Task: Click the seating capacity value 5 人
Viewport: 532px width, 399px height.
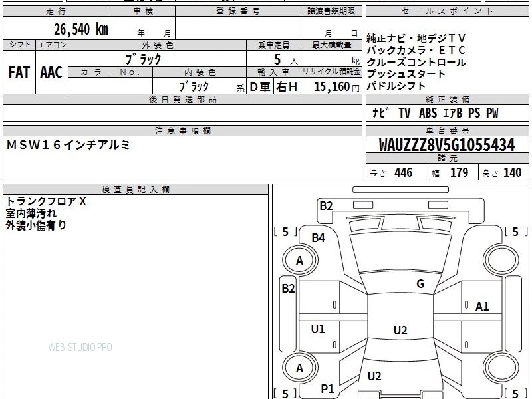Action: [x=285, y=60]
